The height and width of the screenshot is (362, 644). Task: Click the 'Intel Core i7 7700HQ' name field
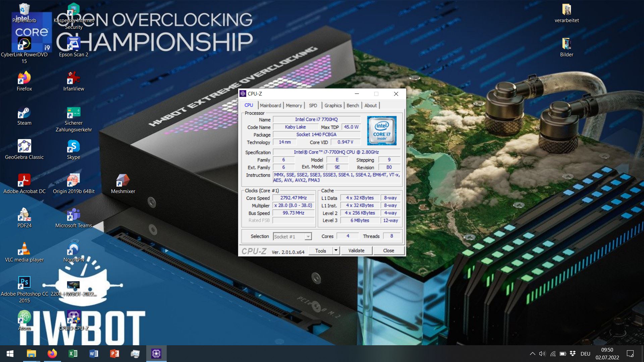pyautogui.click(x=316, y=119)
